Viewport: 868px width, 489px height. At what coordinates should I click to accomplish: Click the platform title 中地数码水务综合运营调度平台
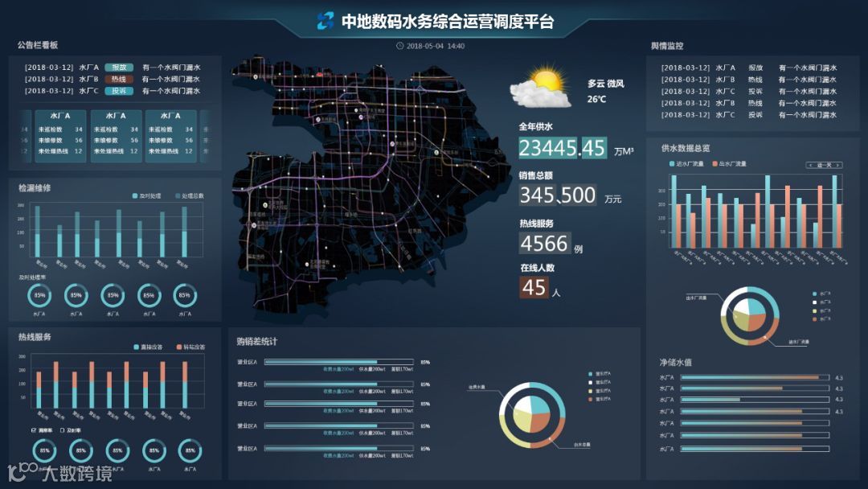point(448,22)
